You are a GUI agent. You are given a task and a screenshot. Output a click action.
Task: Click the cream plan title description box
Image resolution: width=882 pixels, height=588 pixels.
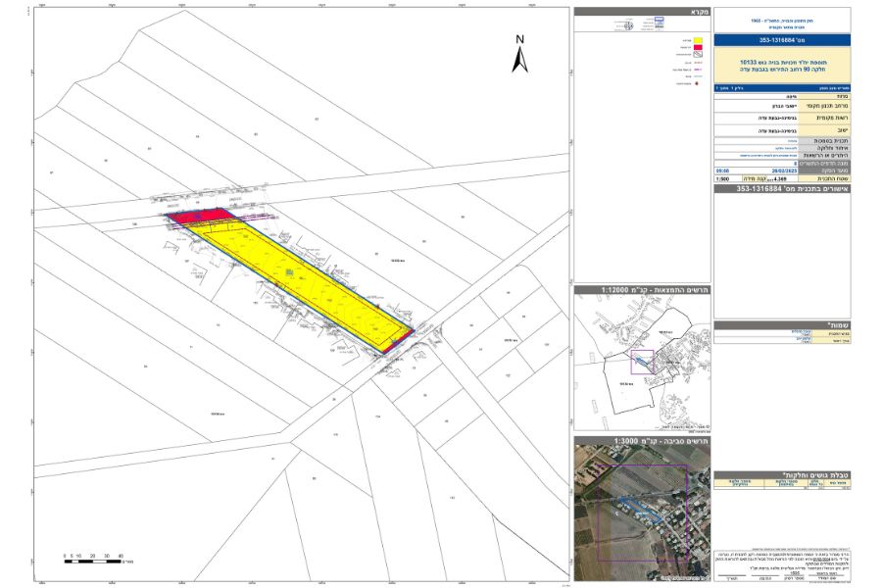coord(782,66)
